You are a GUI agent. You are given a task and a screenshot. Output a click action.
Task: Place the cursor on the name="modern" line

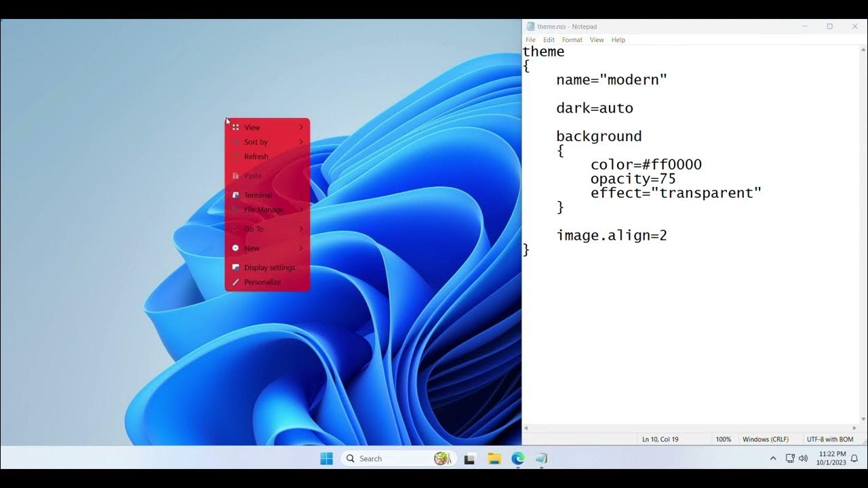(612, 80)
